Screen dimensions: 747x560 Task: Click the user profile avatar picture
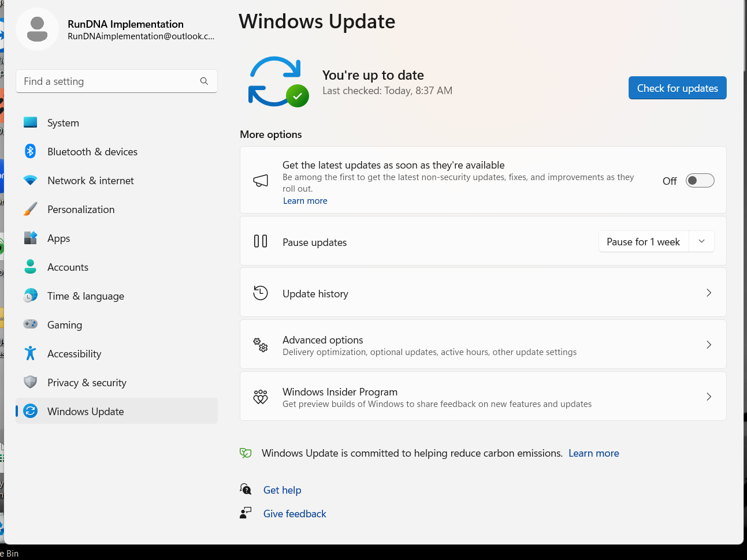(x=38, y=29)
